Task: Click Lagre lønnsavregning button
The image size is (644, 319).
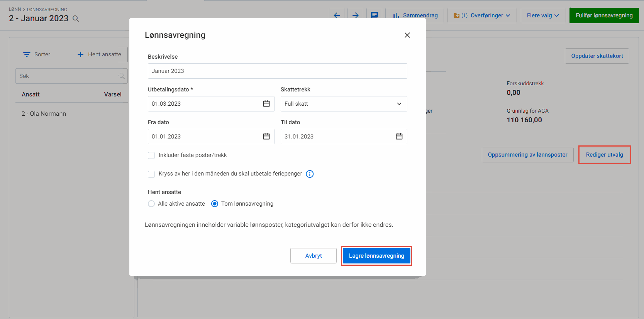Action: tap(376, 256)
